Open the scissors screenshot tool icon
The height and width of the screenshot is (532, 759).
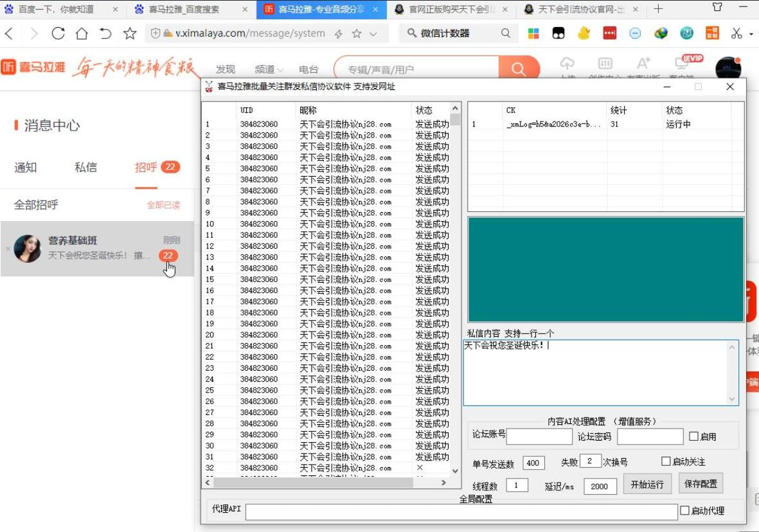click(x=737, y=33)
